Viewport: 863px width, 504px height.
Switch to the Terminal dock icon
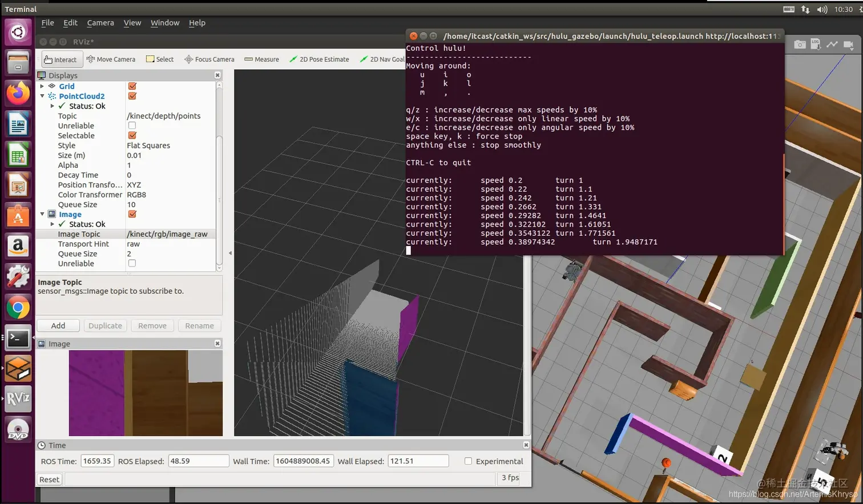tap(18, 338)
